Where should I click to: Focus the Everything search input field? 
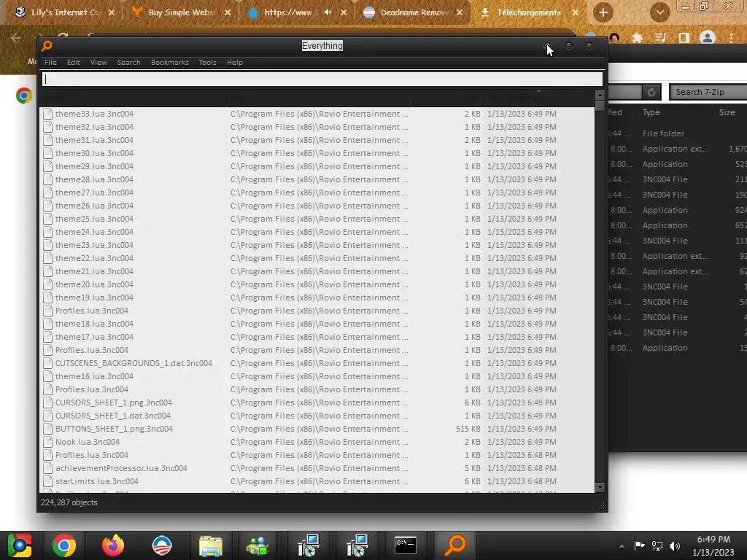(322, 79)
